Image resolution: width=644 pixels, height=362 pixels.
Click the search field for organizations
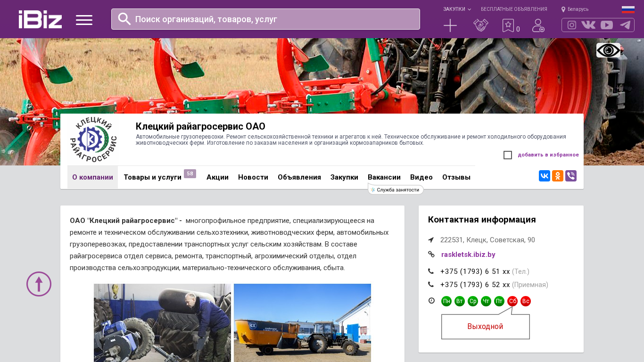265,19
